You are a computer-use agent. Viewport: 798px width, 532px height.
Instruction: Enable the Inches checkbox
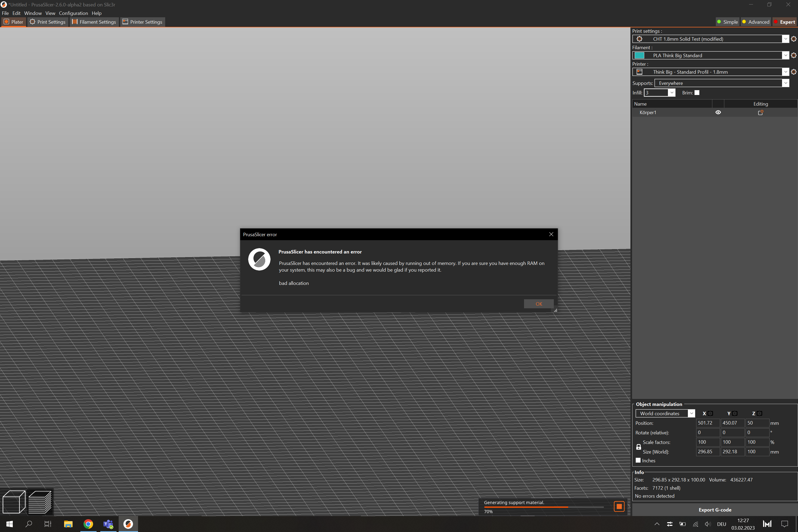click(x=639, y=460)
